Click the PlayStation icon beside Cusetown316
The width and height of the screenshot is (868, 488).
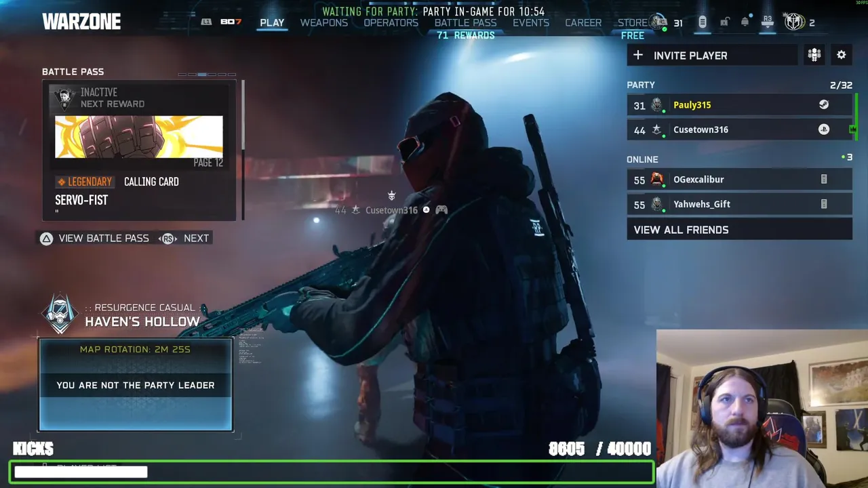point(824,129)
